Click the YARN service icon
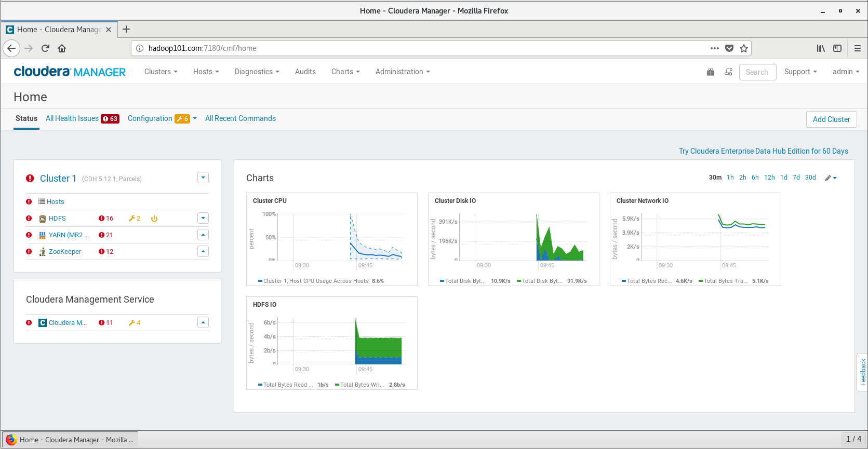The width and height of the screenshot is (868, 449). 43,235
